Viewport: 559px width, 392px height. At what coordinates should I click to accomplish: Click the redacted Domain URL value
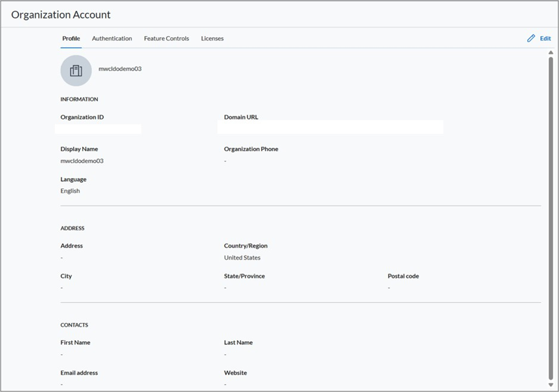click(x=330, y=127)
